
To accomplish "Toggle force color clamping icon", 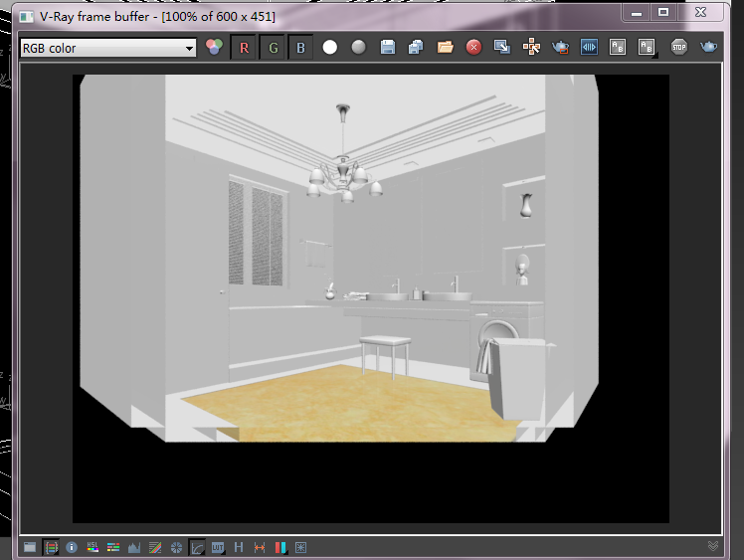I will pos(51,547).
